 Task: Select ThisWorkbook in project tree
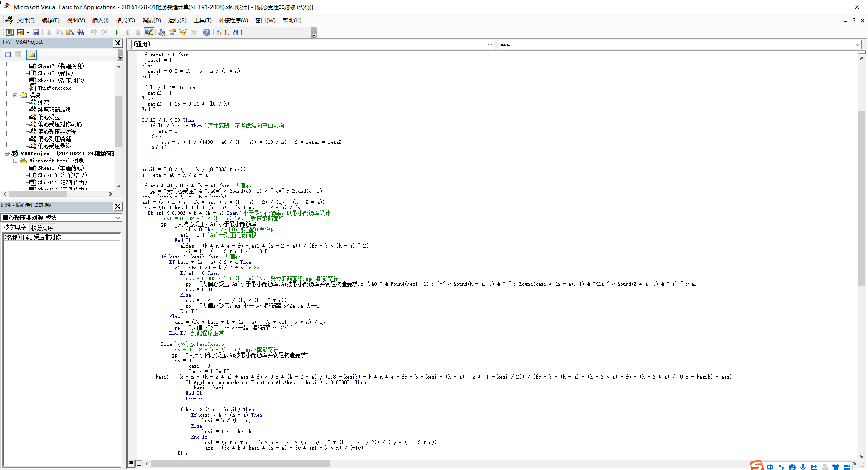point(54,88)
